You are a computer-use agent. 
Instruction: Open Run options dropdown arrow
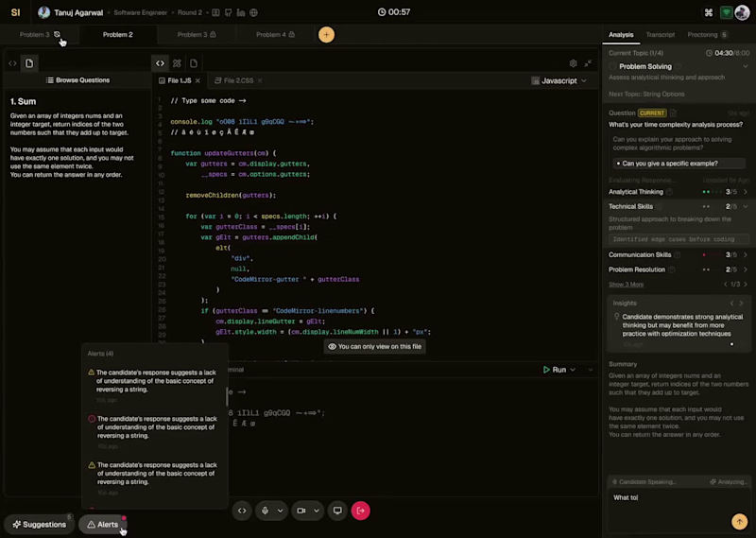(x=573, y=370)
